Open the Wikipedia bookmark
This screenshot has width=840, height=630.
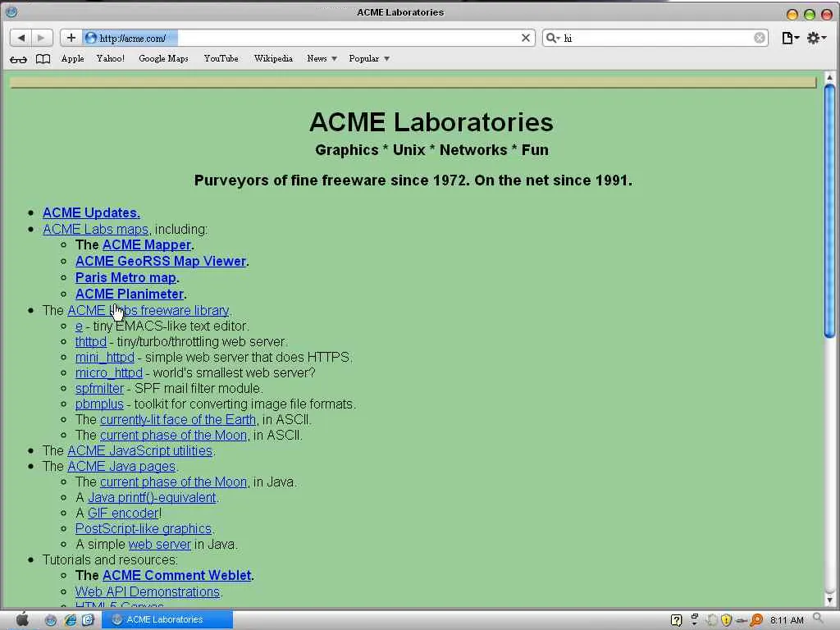click(273, 58)
